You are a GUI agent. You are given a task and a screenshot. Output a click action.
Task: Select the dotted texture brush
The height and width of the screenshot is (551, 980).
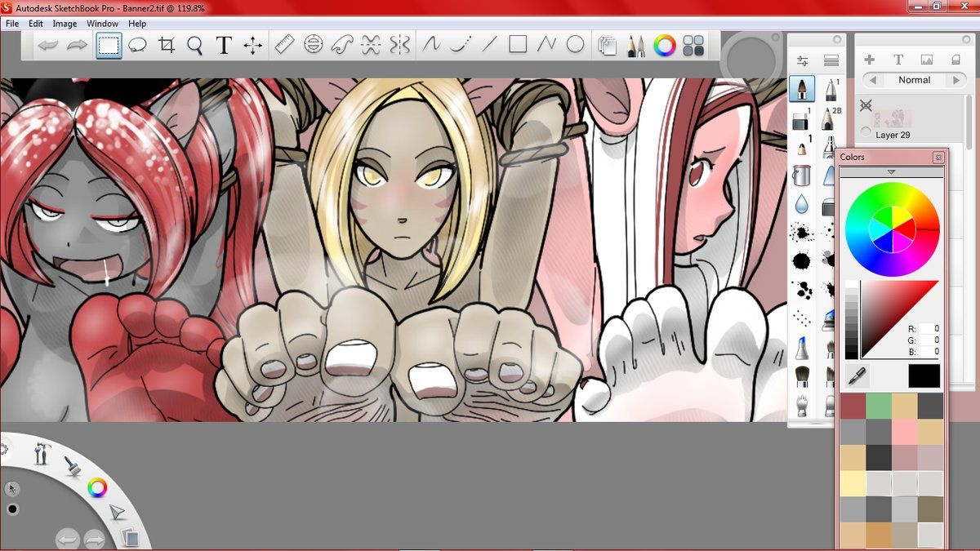pos(802,319)
